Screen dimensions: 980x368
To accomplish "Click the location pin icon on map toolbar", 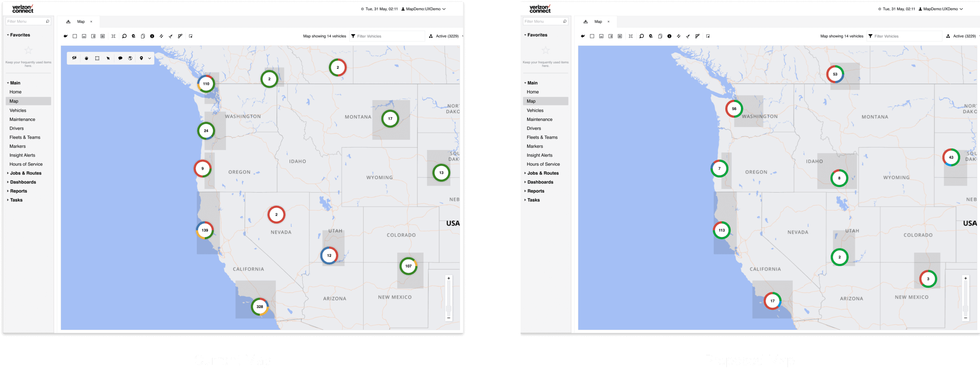I will pyautogui.click(x=142, y=58).
